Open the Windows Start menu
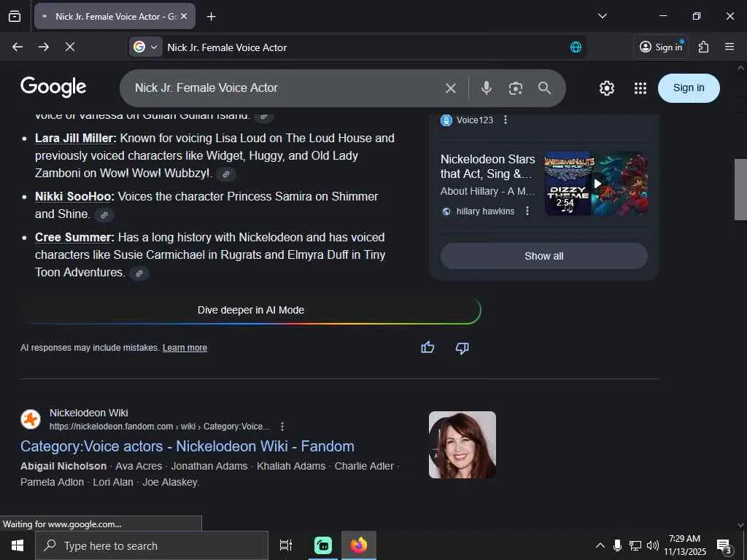 tap(18, 545)
